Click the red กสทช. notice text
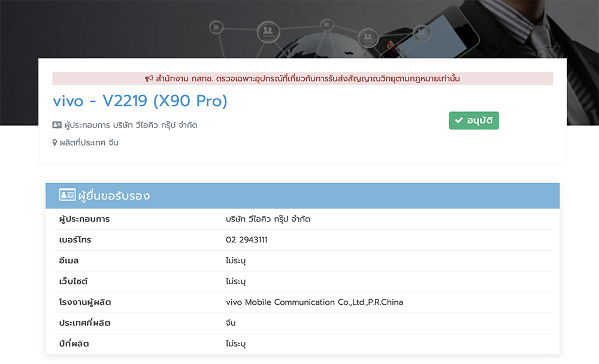Screen dimensions: 599x364 point(308,79)
